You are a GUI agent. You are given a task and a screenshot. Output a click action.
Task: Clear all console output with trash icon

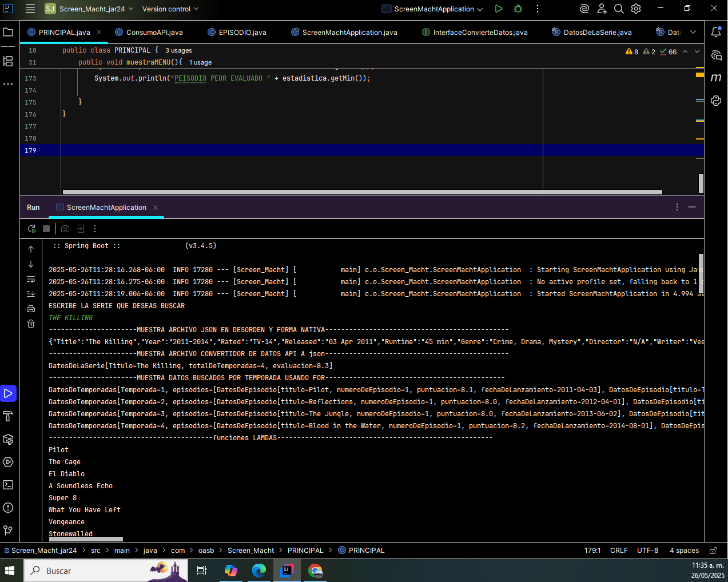coord(31,324)
